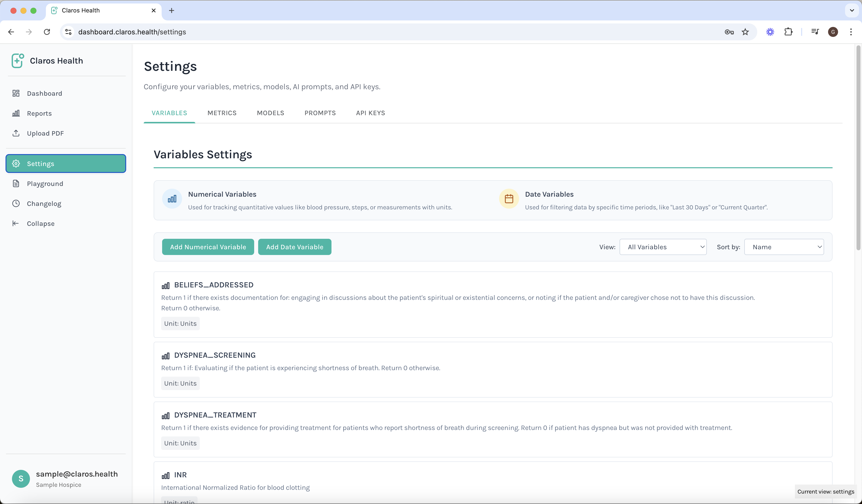Click Add Numerical Variable
The width and height of the screenshot is (862, 504).
(x=208, y=247)
